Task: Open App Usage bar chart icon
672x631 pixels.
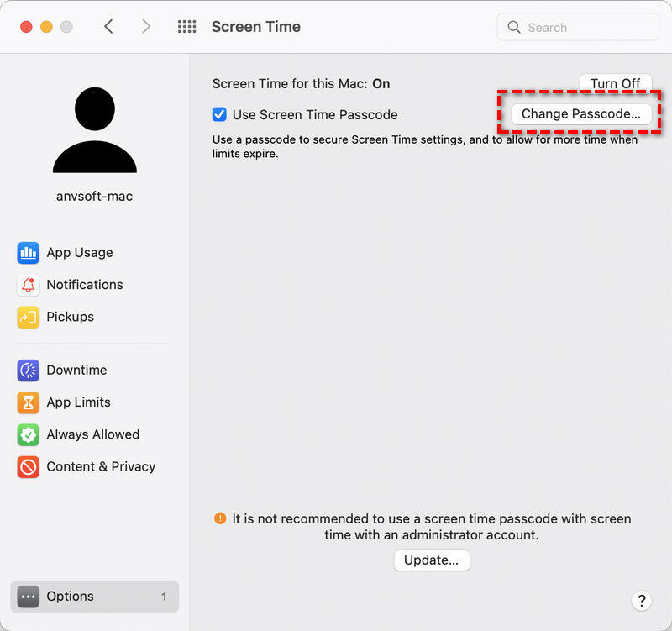Action: click(29, 253)
